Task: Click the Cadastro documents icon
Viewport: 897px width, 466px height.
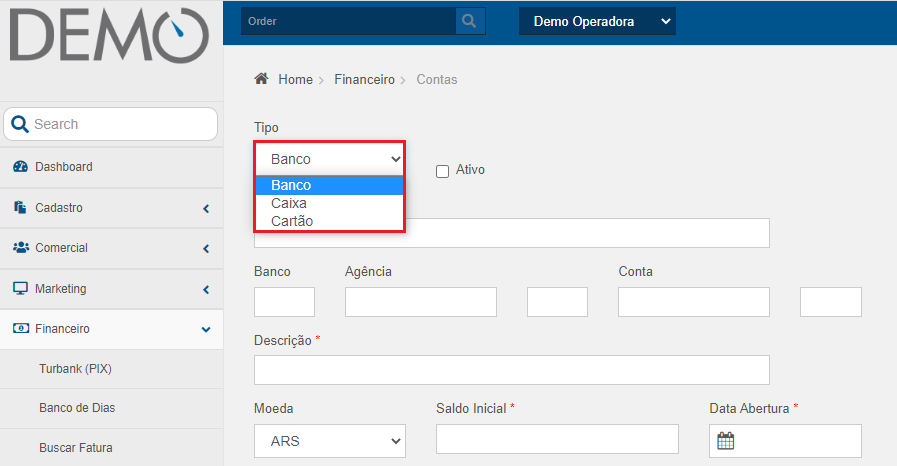Action: (x=21, y=208)
